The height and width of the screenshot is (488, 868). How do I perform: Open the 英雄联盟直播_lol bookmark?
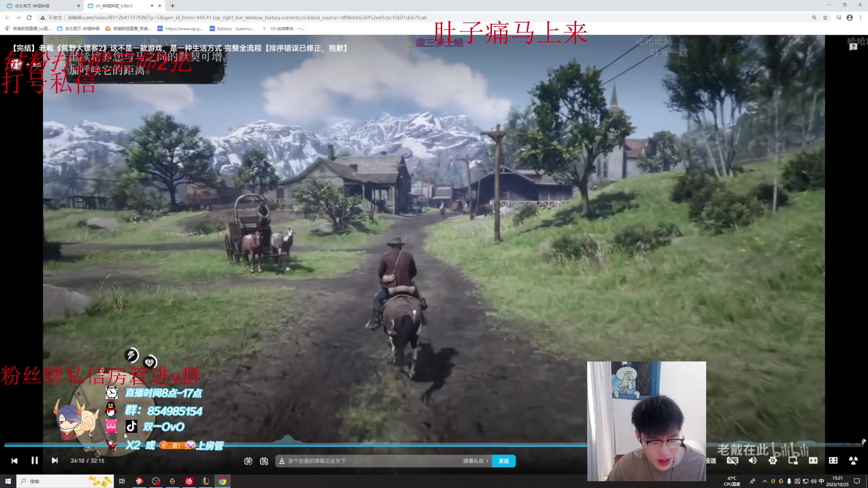click(x=28, y=28)
